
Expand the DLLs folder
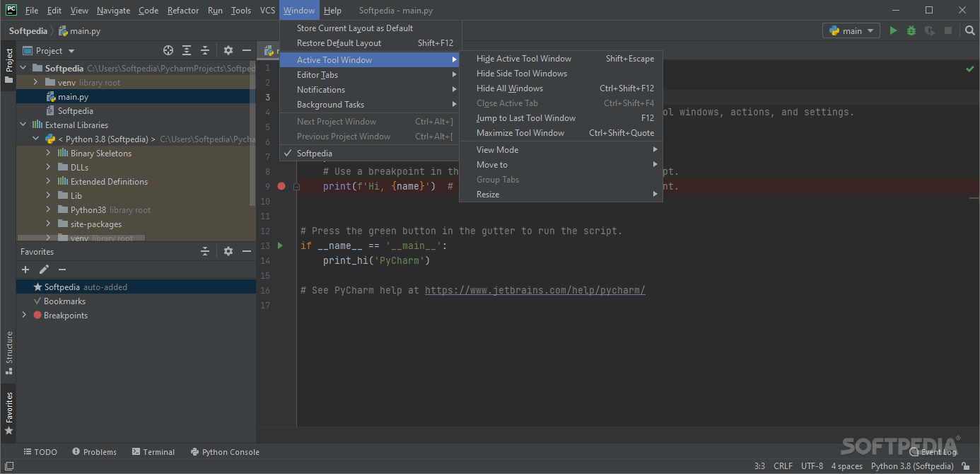pyautogui.click(x=48, y=168)
